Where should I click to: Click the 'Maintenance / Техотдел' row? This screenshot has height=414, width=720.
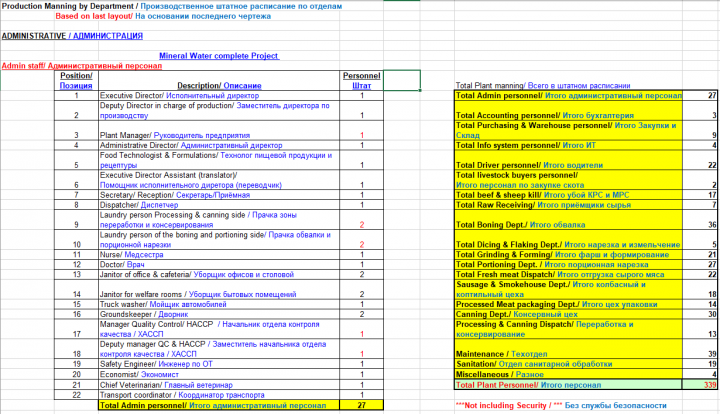coord(586,349)
